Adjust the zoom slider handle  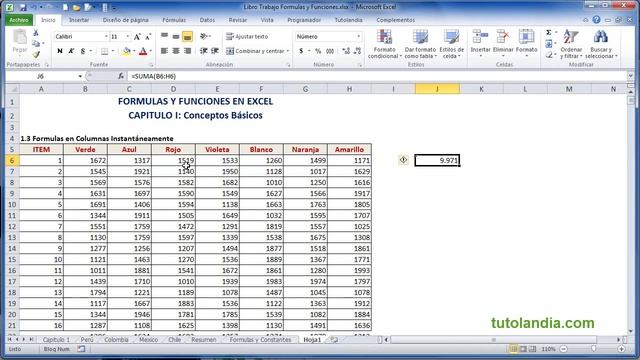point(594,349)
